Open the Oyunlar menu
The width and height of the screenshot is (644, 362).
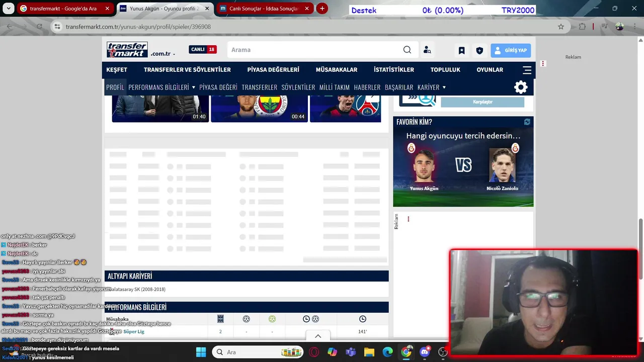coord(490,70)
